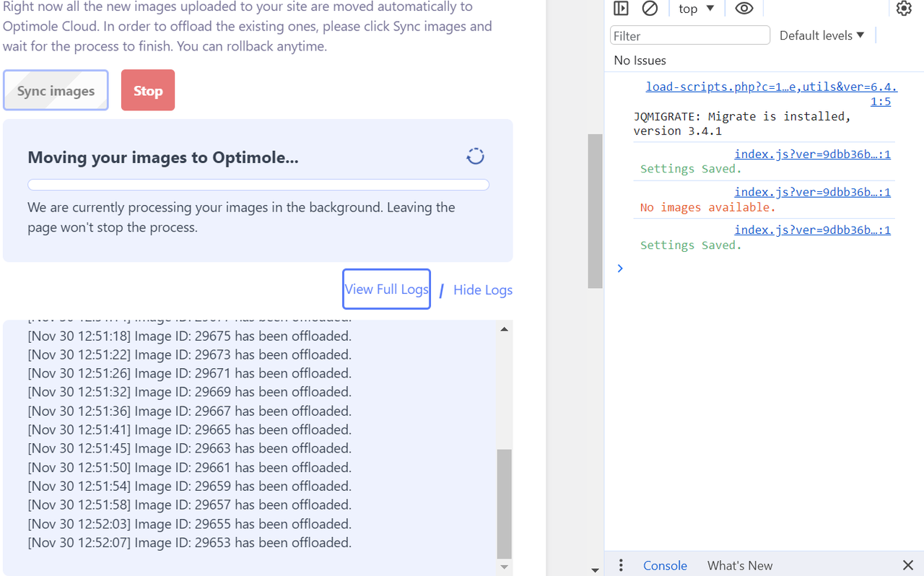
Task: Click the log panel scrollbar thumb
Action: (505, 504)
